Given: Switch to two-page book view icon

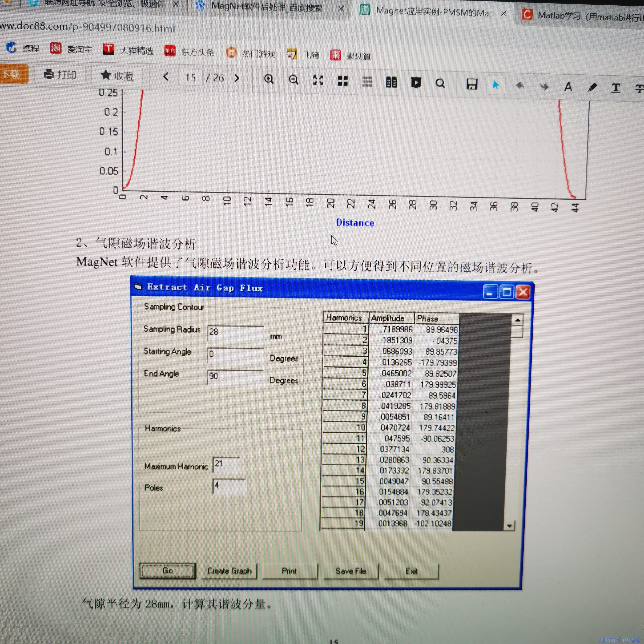Looking at the screenshot, I should tap(391, 82).
